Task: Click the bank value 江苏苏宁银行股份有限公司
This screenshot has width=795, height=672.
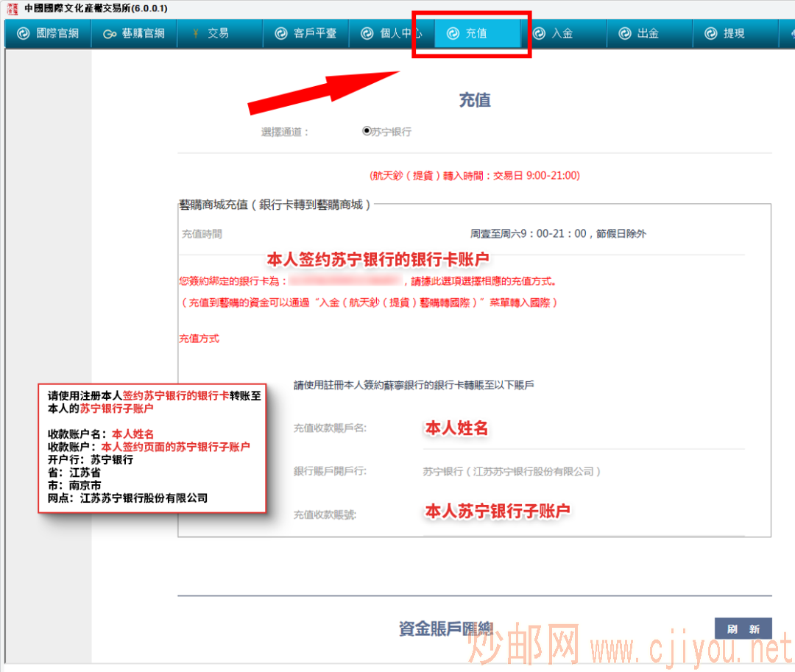Action: tap(512, 471)
